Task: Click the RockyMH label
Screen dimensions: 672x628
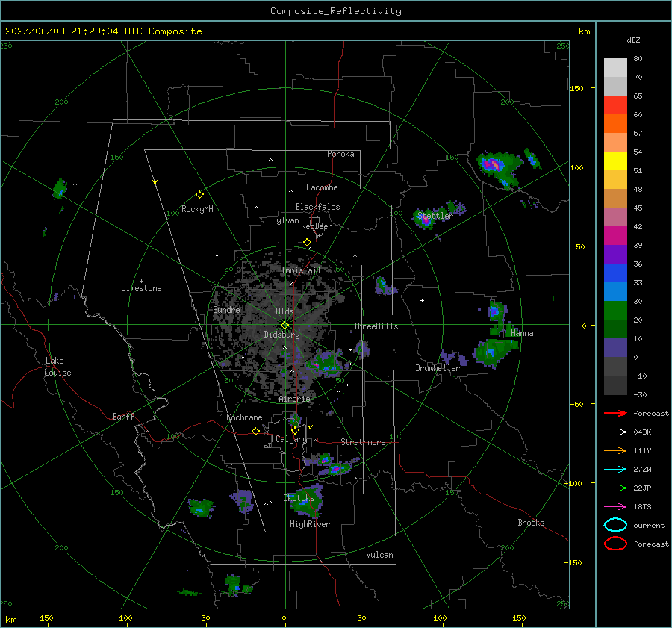Action: (x=197, y=209)
